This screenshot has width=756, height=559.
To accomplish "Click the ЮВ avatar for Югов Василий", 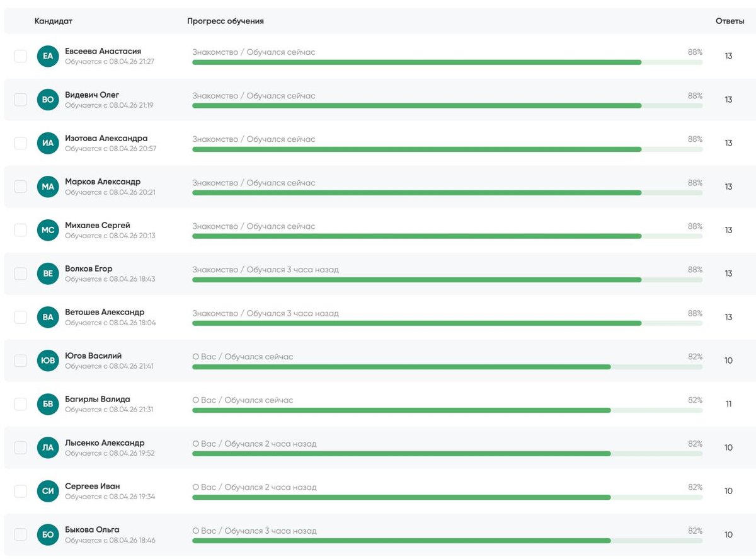I will click(x=48, y=360).
